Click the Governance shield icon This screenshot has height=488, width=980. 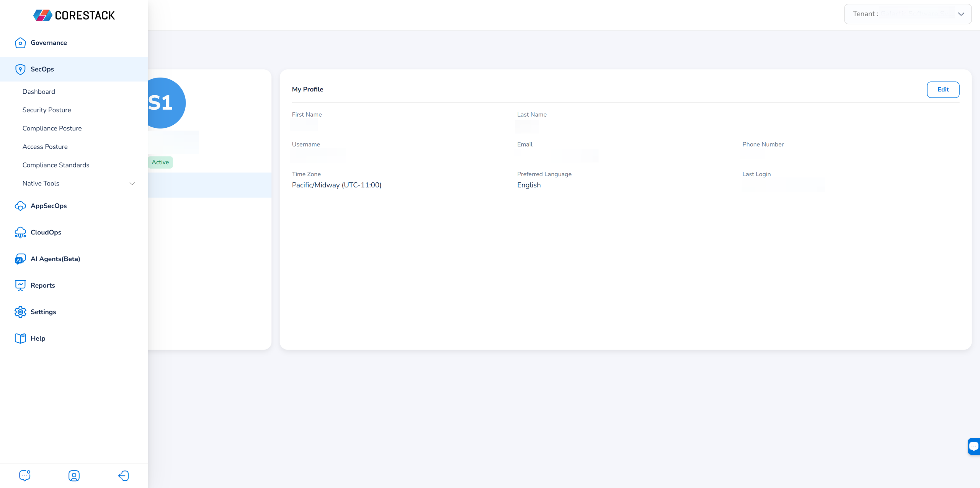(x=20, y=43)
